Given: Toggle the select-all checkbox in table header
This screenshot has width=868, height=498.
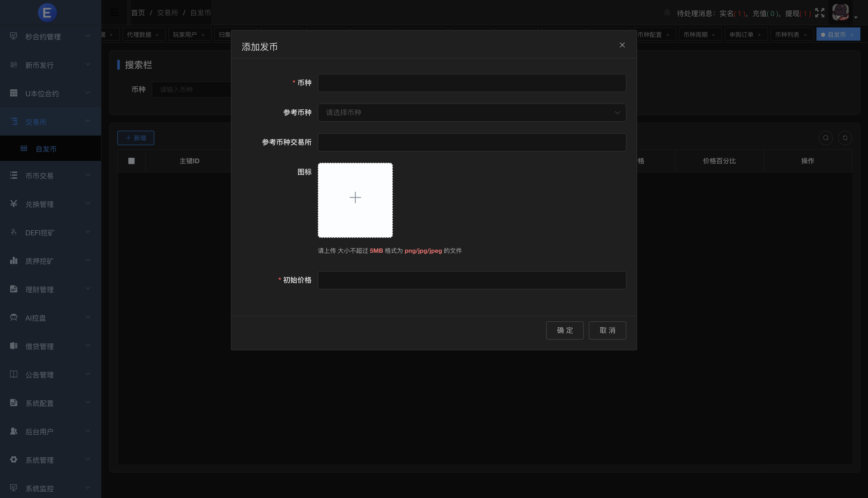Looking at the screenshot, I should point(131,161).
